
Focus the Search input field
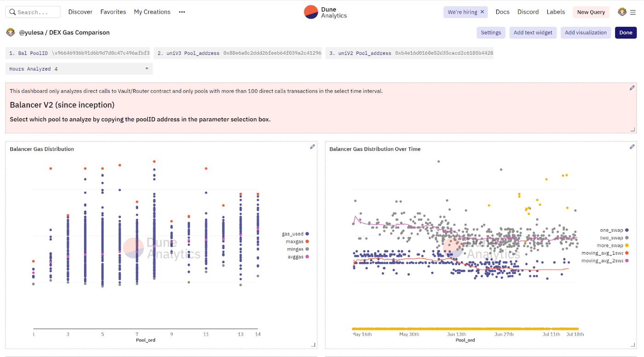pyautogui.click(x=33, y=12)
